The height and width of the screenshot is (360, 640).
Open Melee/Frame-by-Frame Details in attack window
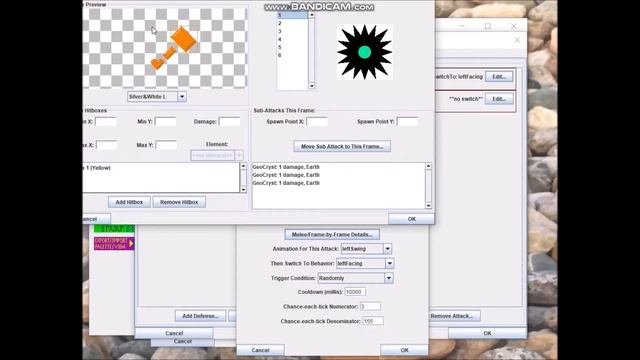[332, 235]
